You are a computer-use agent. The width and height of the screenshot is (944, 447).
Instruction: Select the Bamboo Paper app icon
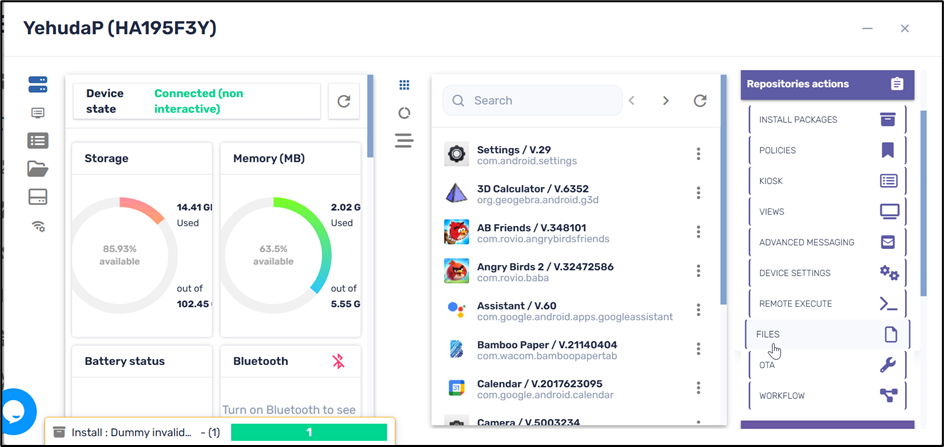click(456, 349)
